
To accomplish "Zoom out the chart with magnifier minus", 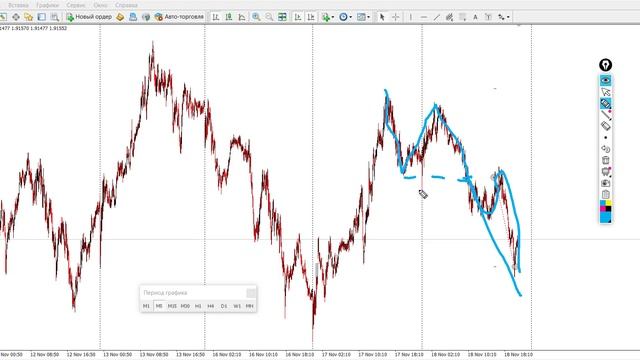I will (x=269, y=17).
